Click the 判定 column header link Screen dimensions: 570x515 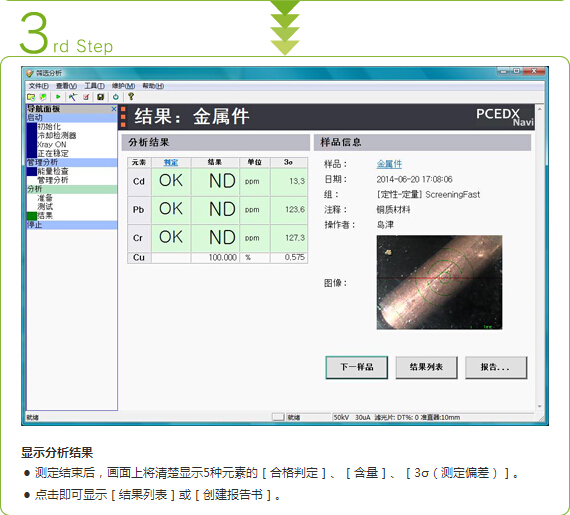171,162
